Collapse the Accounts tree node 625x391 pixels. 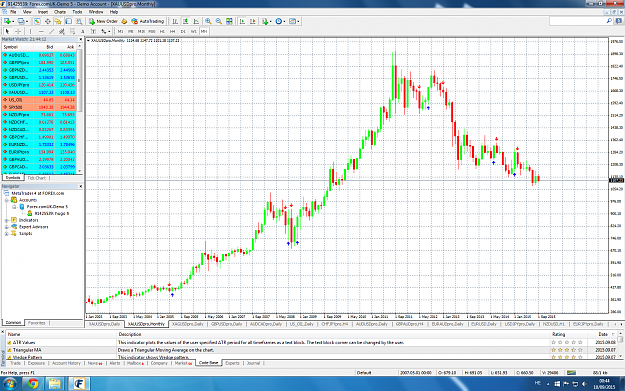(x=7, y=200)
